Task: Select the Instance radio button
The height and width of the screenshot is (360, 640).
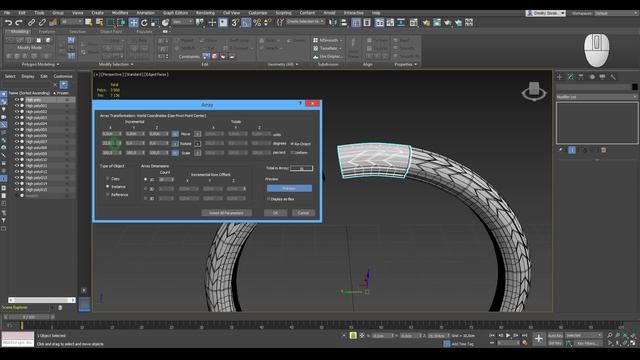Action: tap(108, 187)
